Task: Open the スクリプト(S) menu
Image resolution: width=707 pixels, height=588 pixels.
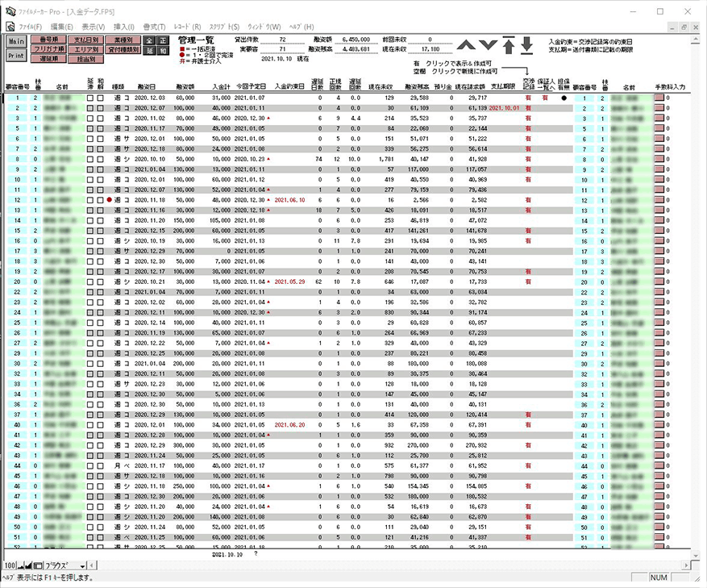Action: tap(225, 27)
